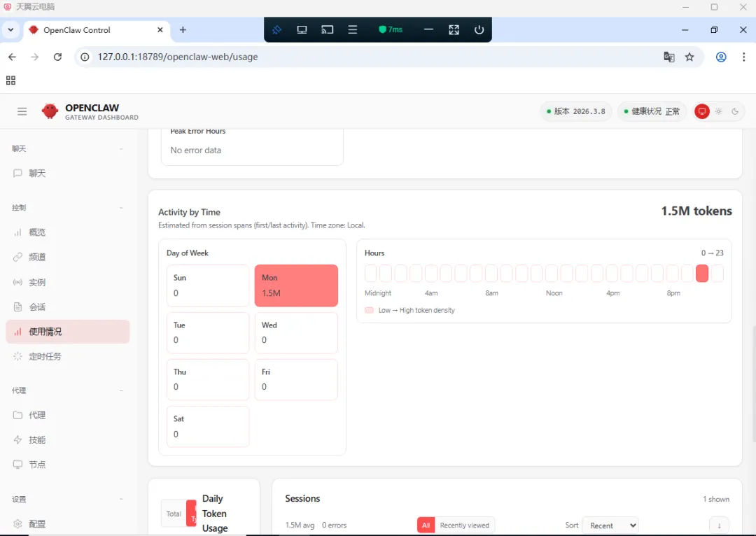Viewport: 756px width, 536px height.
Task: Select the Sun day card
Action: coord(208,285)
